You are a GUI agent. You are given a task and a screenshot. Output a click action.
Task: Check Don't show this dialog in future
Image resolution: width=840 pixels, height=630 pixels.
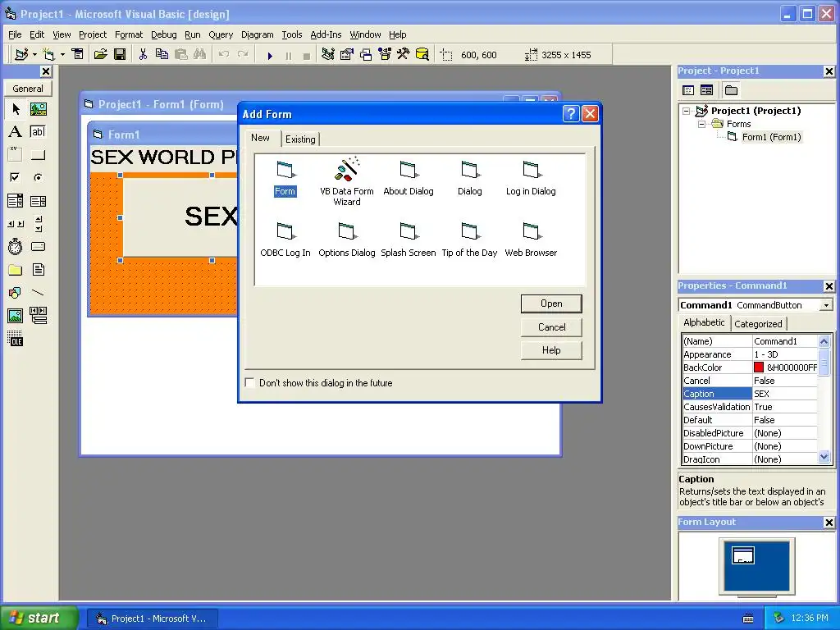pos(249,382)
